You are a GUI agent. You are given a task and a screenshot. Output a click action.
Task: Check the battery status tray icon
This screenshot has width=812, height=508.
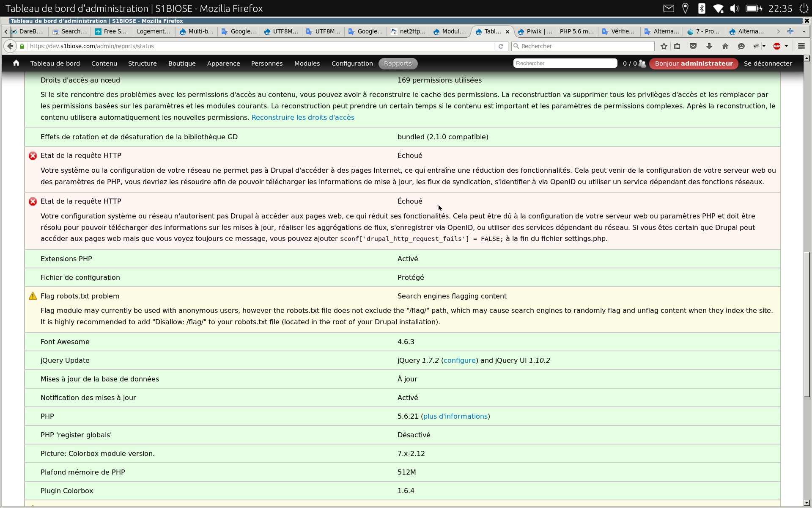[x=754, y=8]
